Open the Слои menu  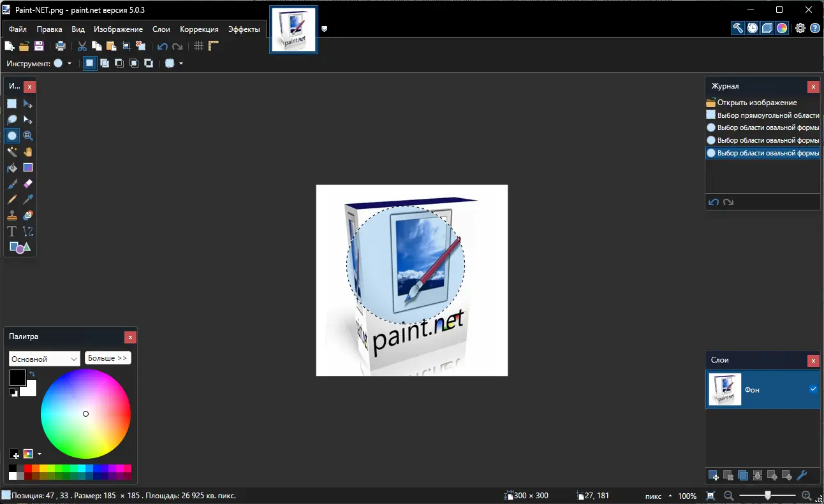tap(161, 29)
